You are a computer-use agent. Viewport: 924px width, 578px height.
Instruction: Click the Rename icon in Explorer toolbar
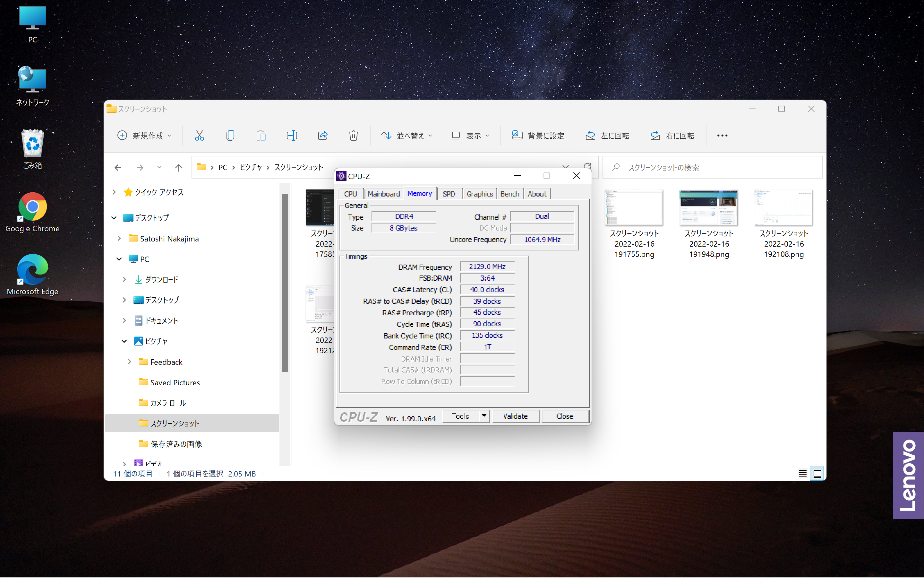point(292,135)
